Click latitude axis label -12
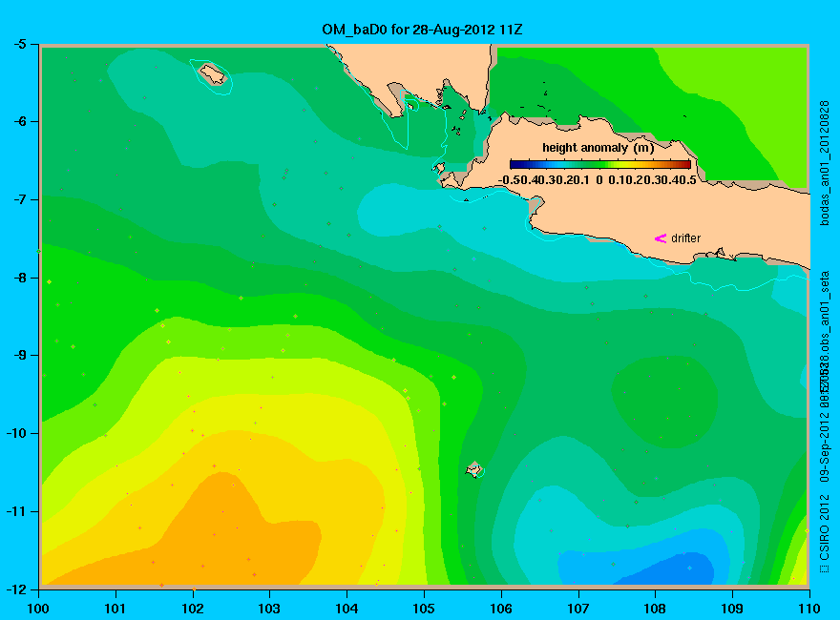The height and width of the screenshot is (620, 840). coord(16,589)
